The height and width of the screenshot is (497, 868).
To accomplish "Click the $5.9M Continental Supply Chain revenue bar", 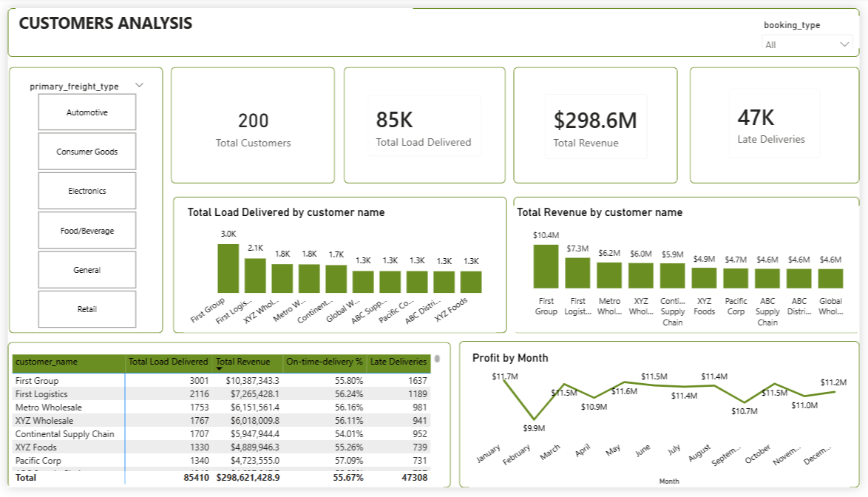I will (x=673, y=276).
